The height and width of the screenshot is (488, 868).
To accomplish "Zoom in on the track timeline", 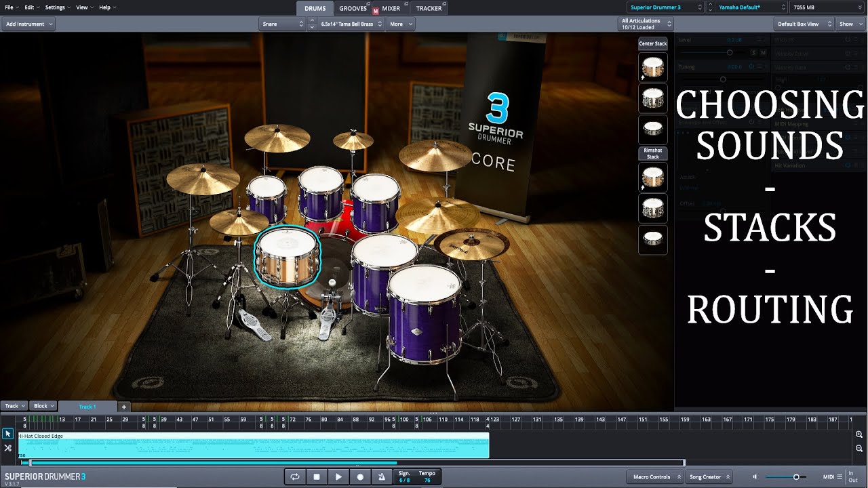I will point(859,434).
